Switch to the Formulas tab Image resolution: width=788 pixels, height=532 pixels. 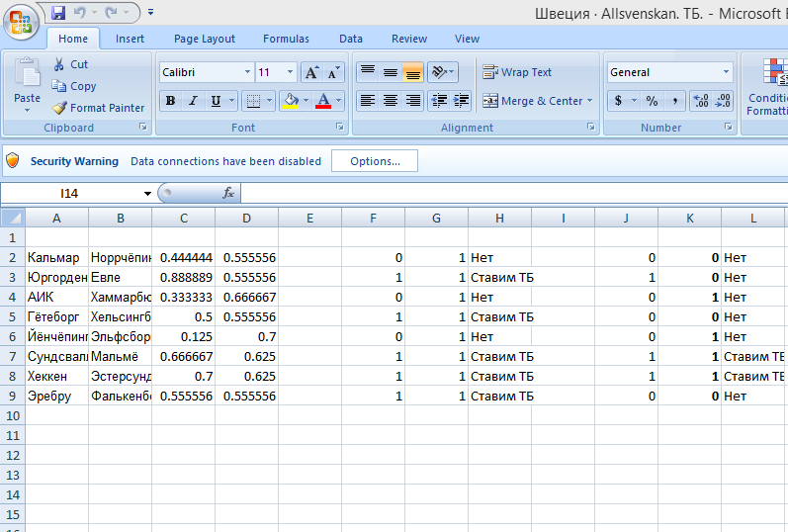pos(286,39)
